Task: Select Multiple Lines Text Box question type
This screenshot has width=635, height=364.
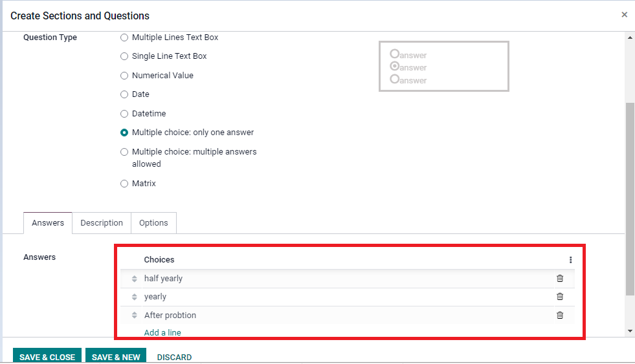Action: [124, 37]
